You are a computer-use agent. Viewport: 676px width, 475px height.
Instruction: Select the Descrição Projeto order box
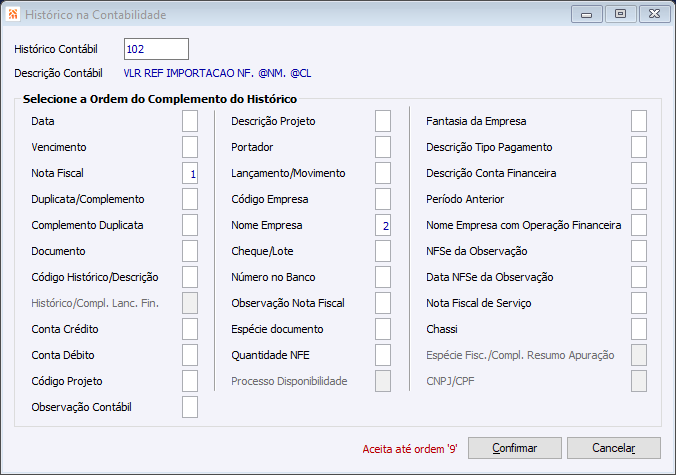[x=383, y=121]
